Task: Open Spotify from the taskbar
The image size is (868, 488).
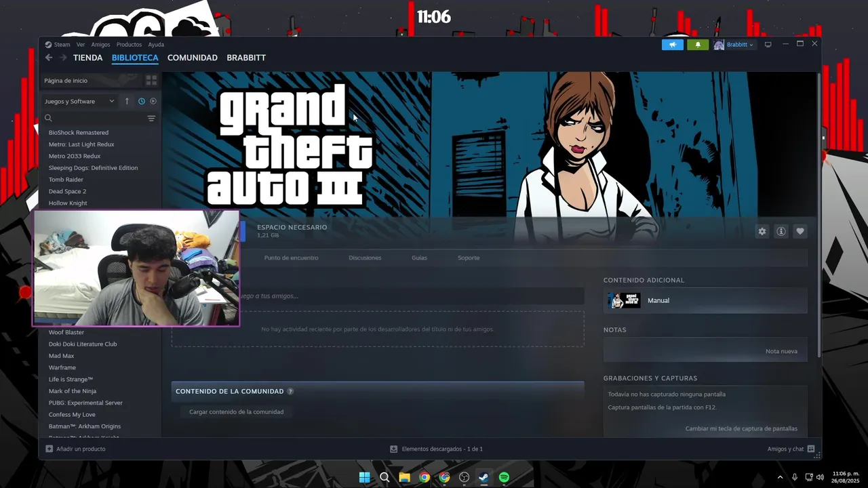Action: point(504,477)
